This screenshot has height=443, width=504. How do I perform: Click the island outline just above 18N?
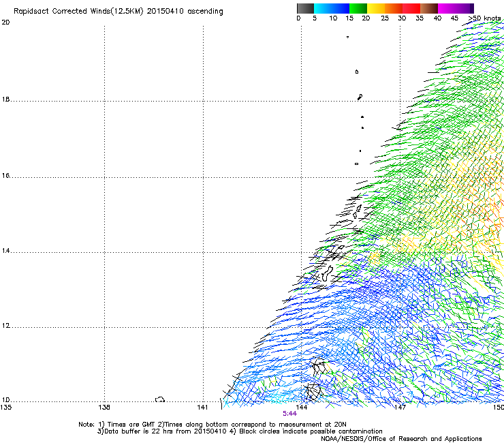[360, 97]
